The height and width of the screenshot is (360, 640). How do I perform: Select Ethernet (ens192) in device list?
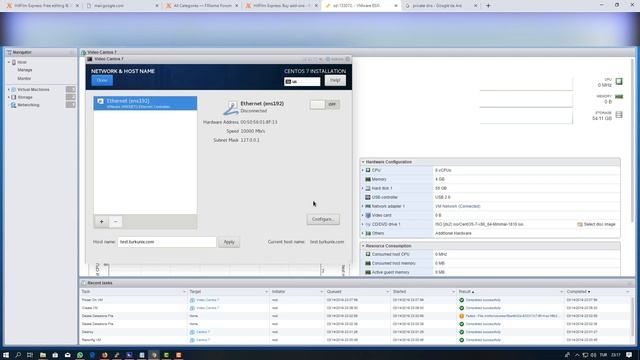coord(145,103)
